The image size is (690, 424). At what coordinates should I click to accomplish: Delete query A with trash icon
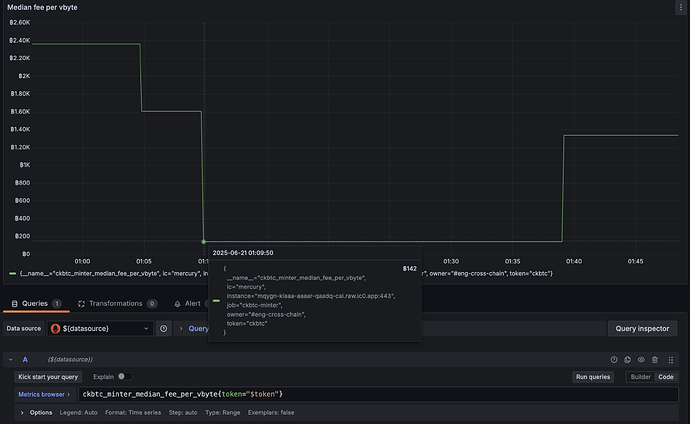pyautogui.click(x=655, y=360)
